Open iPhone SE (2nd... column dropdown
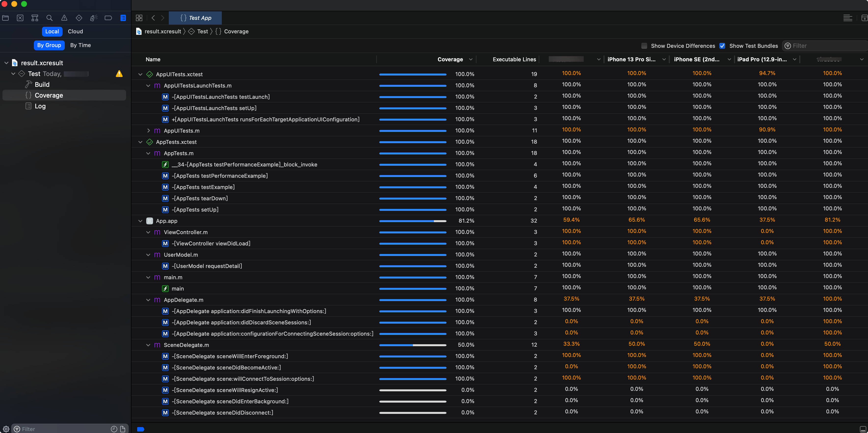 (x=729, y=59)
